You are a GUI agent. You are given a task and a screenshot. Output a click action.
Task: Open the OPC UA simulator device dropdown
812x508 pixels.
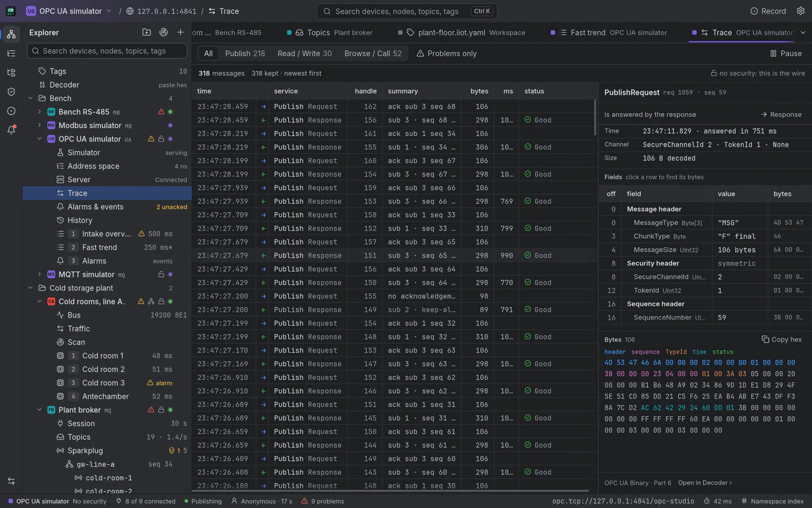tap(69, 11)
